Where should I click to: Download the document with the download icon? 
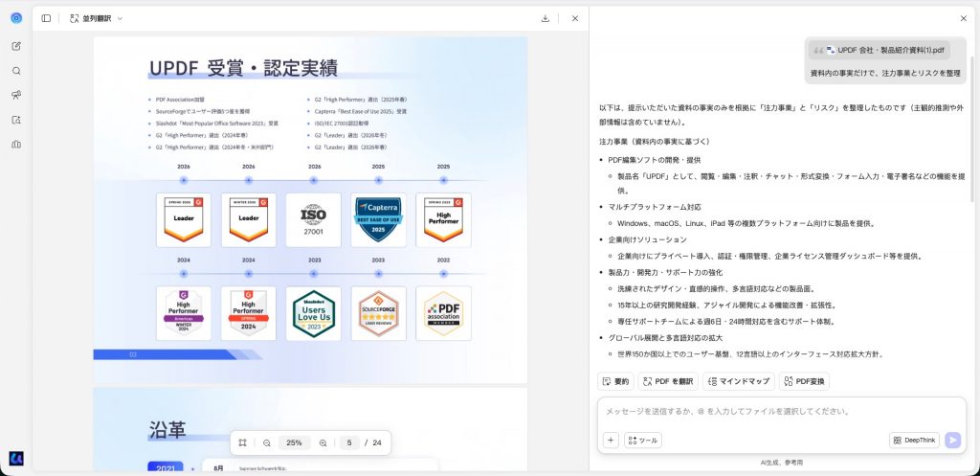pos(545,18)
